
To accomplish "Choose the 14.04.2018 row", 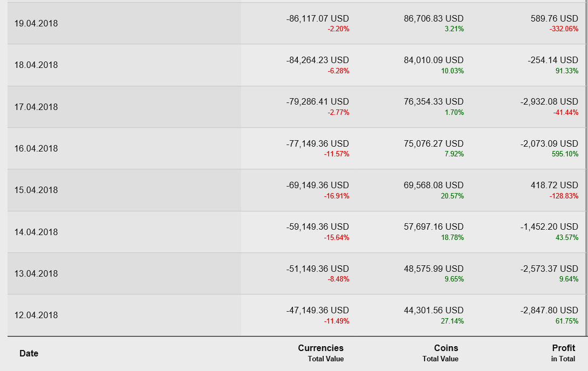I will tap(36, 232).
